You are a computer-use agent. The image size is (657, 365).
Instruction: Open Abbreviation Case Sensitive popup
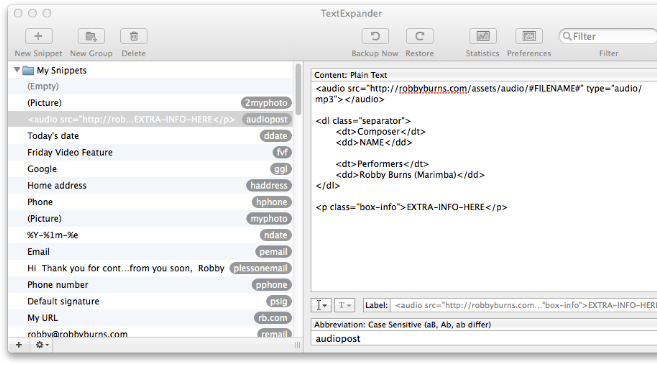pos(484,324)
